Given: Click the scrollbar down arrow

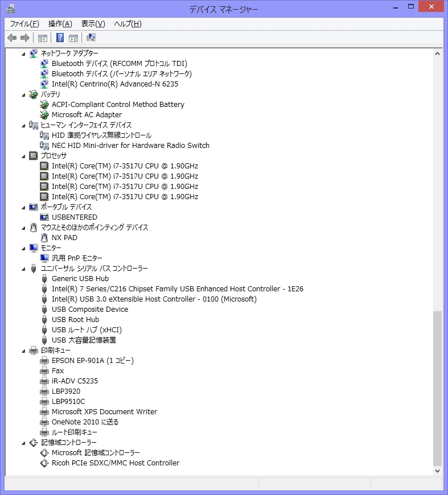Looking at the screenshot, I should 437,471.
